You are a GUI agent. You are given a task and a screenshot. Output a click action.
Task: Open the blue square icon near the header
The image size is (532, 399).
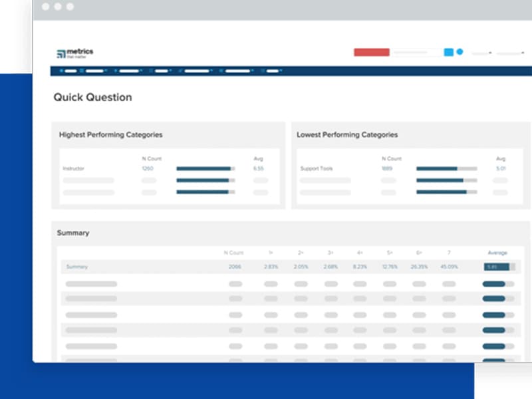450,51
